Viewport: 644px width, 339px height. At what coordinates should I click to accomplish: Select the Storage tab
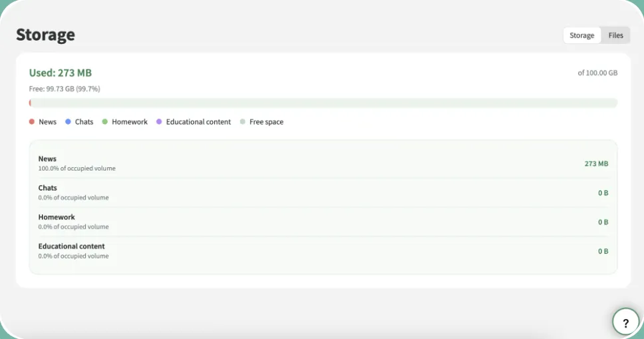[x=581, y=35]
